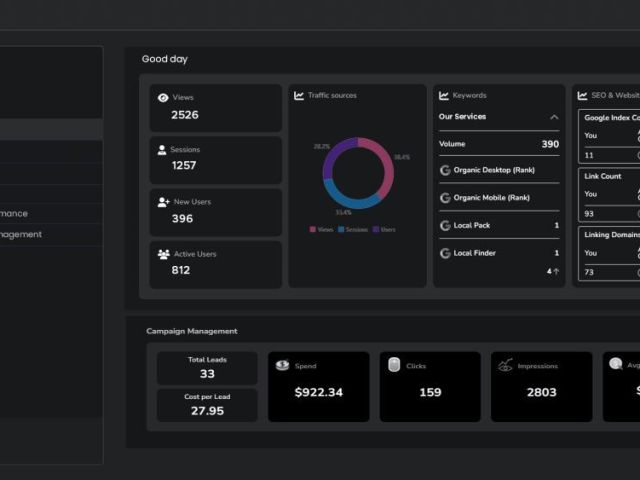Click the cylinder icon on Clicks card
Screen dimensions: 640x480
pos(394,364)
